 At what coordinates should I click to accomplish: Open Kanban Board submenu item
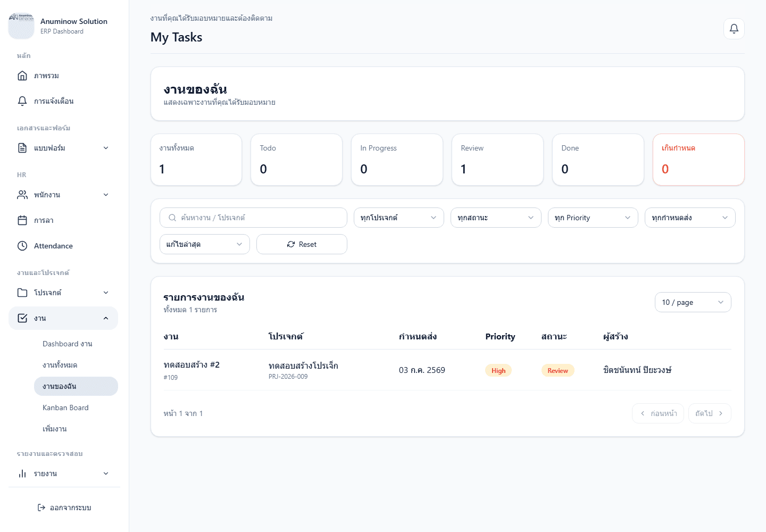click(76, 408)
